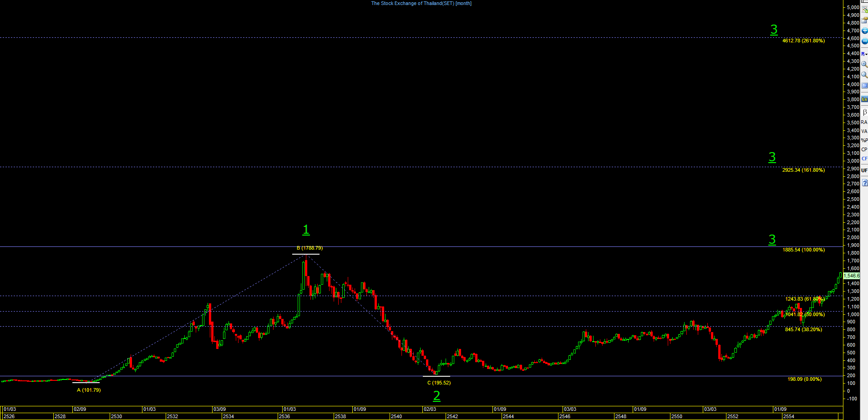This screenshot has width=868, height=420.
Task: Click year 2540 on the time axis
Action: (x=396, y=416)
